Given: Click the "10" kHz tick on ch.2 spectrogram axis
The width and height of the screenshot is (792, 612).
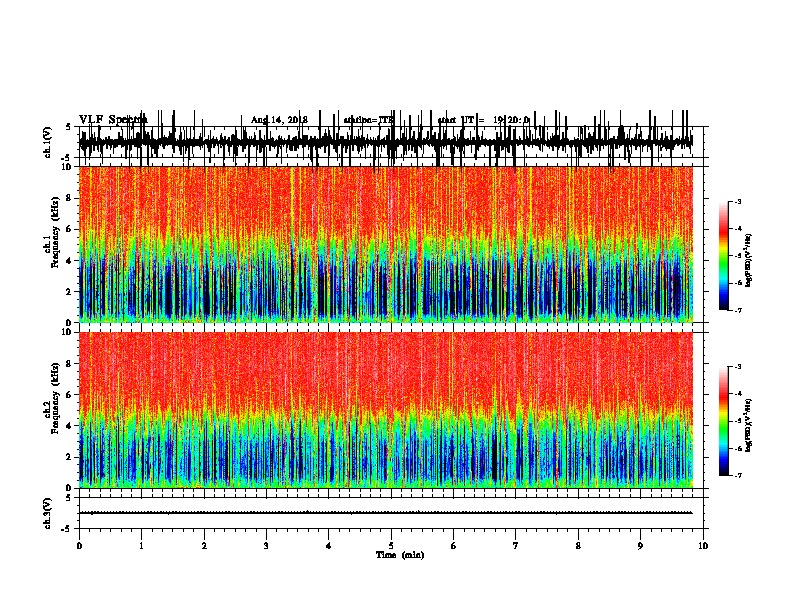Looking at the screenshot, I should (68, 332).
